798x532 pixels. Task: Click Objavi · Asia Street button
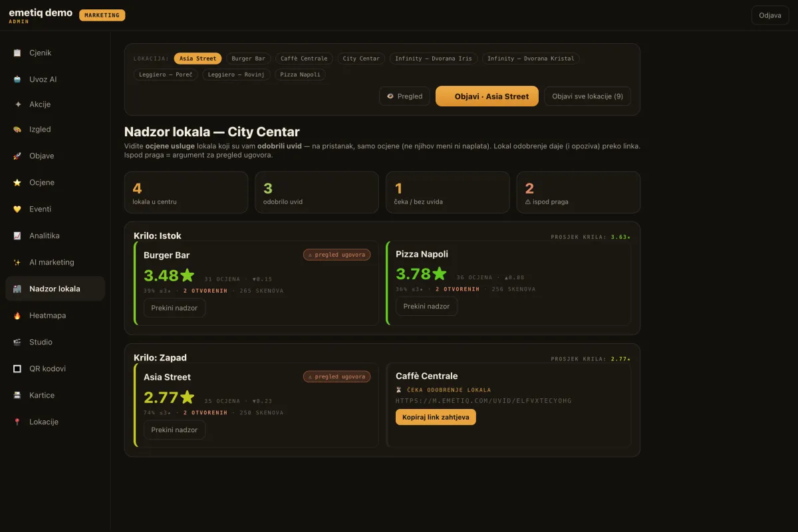point(487,96)
